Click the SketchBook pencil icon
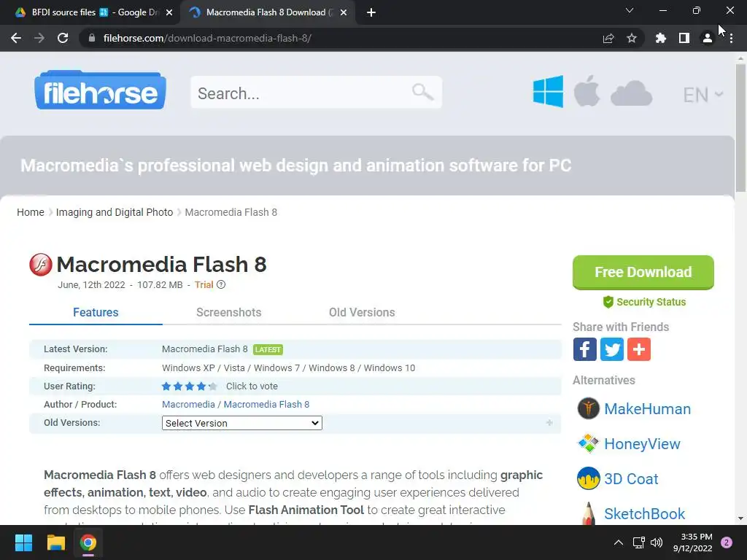Screen dimensions: 747x560 [x=589, y=513]
